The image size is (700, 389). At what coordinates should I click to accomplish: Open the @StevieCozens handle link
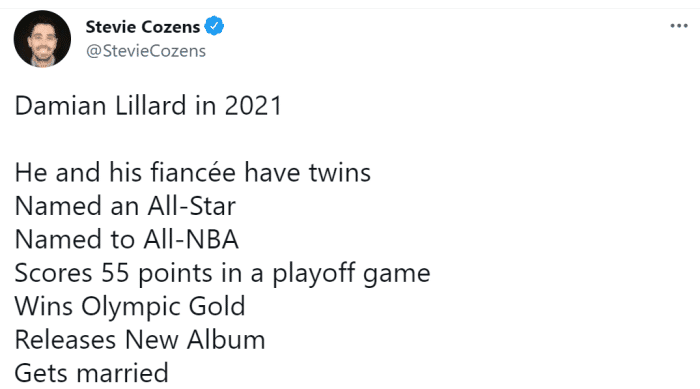(146, 51)
